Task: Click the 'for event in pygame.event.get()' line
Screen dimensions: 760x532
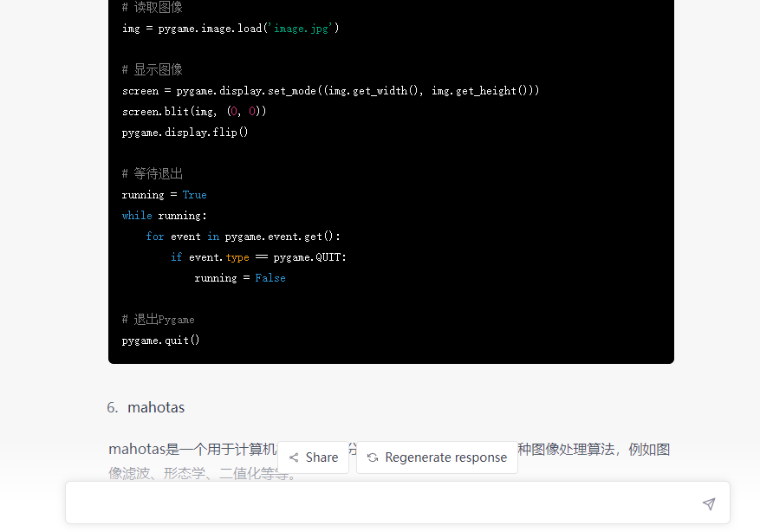Action: [x=243, y=237]
